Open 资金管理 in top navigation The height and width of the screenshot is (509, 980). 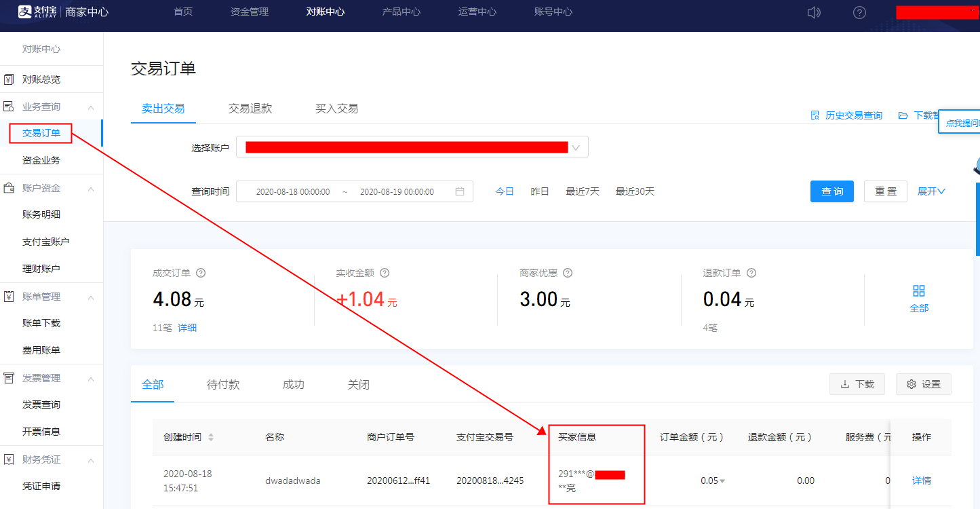[250, 12]
